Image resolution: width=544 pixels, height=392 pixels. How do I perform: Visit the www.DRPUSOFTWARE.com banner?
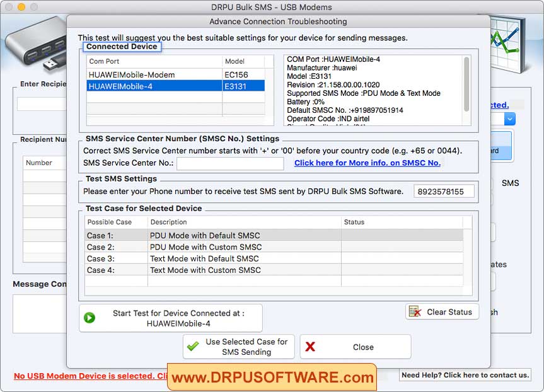pos(272,377)
